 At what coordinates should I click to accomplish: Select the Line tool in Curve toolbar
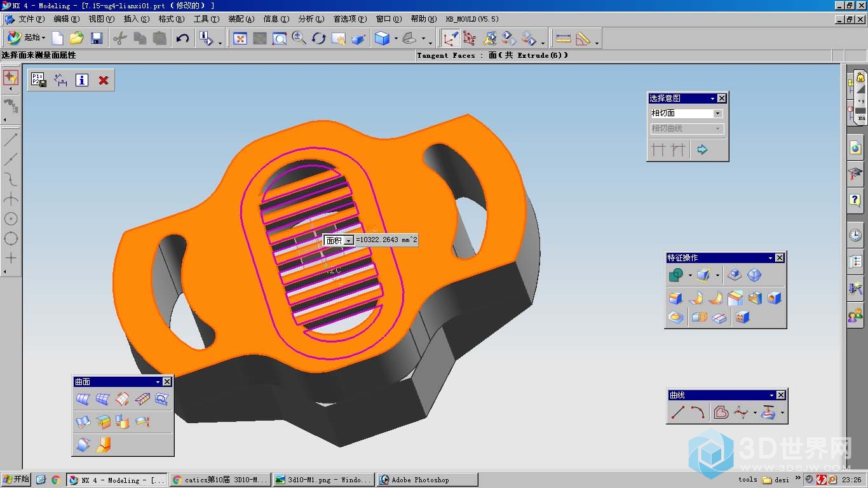[678, 412]
